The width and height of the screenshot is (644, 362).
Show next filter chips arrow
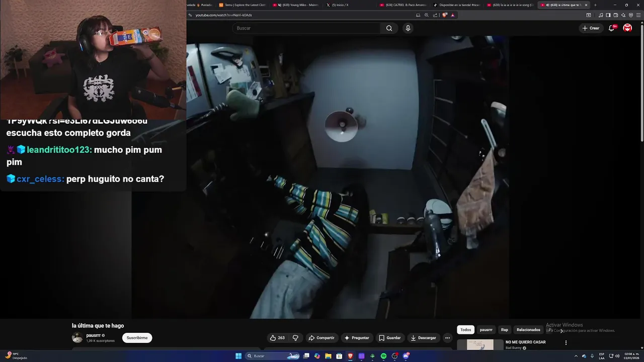(x=561, y=330)
